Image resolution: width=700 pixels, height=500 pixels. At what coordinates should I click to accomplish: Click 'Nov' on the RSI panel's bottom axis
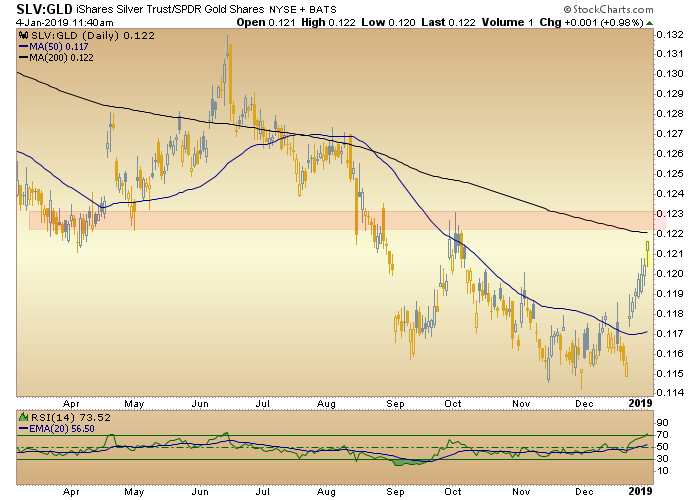point(521,492)
